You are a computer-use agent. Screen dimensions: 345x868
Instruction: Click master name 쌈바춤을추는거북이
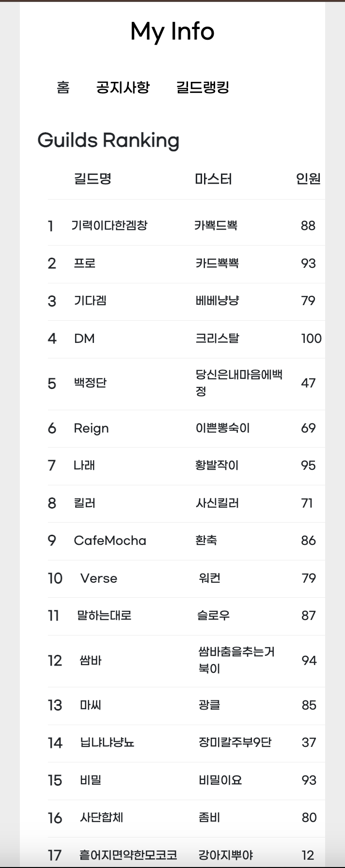coord(236,660)
